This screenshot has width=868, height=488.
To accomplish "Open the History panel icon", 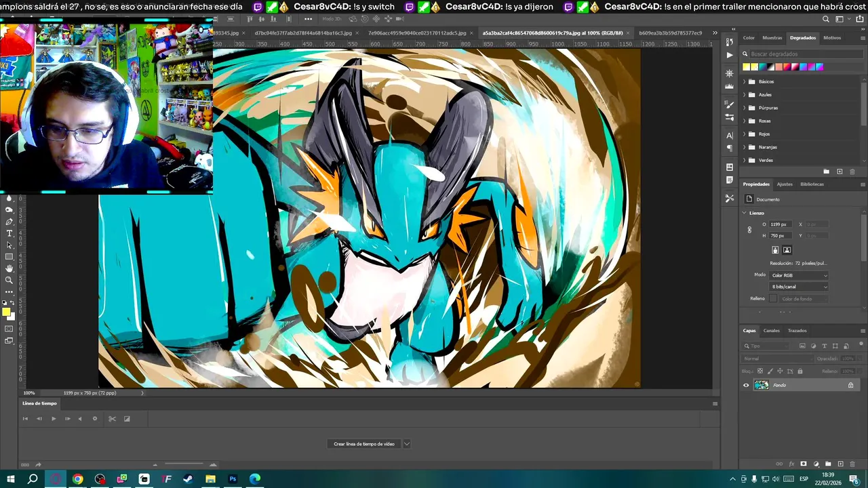I will (x=730, y=41).
